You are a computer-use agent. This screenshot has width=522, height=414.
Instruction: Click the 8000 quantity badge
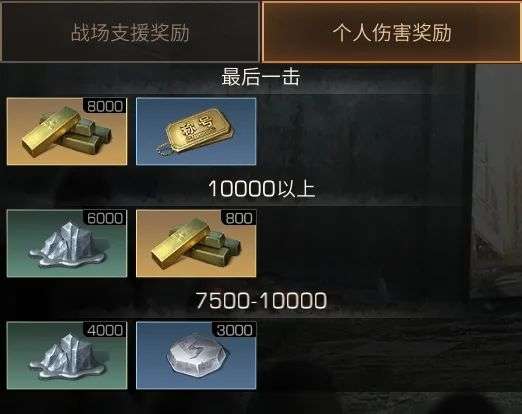[105, 106]
